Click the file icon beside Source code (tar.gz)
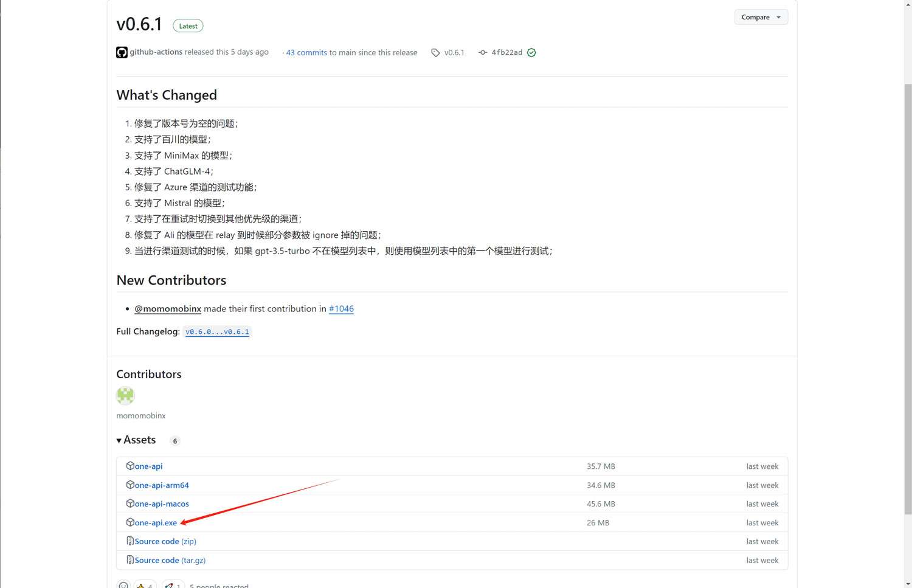This screenshot has width=912, height=588. pos(130,559)
